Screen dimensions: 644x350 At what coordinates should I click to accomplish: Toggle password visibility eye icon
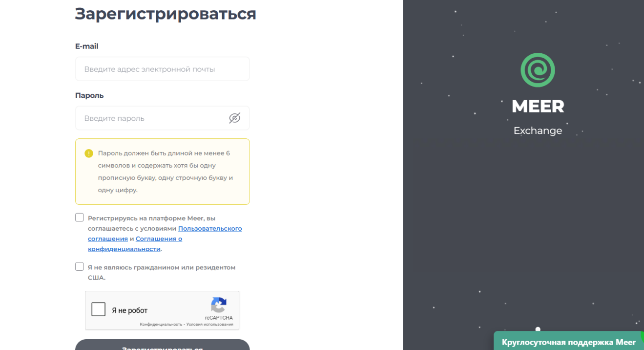(235, 118)
